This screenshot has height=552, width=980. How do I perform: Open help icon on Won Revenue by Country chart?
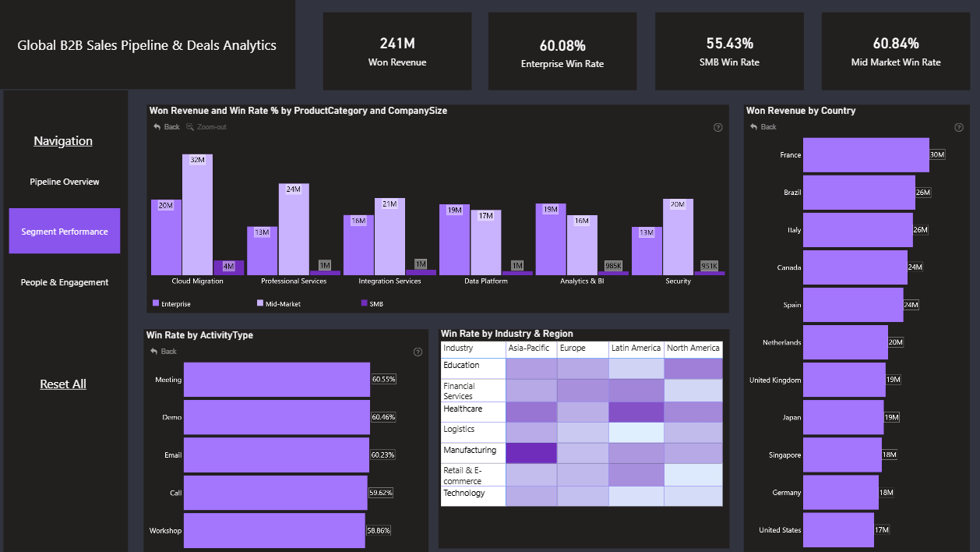coord(959,128)
